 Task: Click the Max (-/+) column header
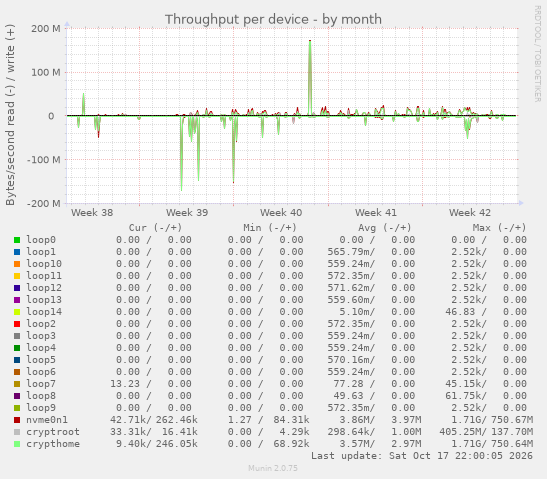point(499,228)
